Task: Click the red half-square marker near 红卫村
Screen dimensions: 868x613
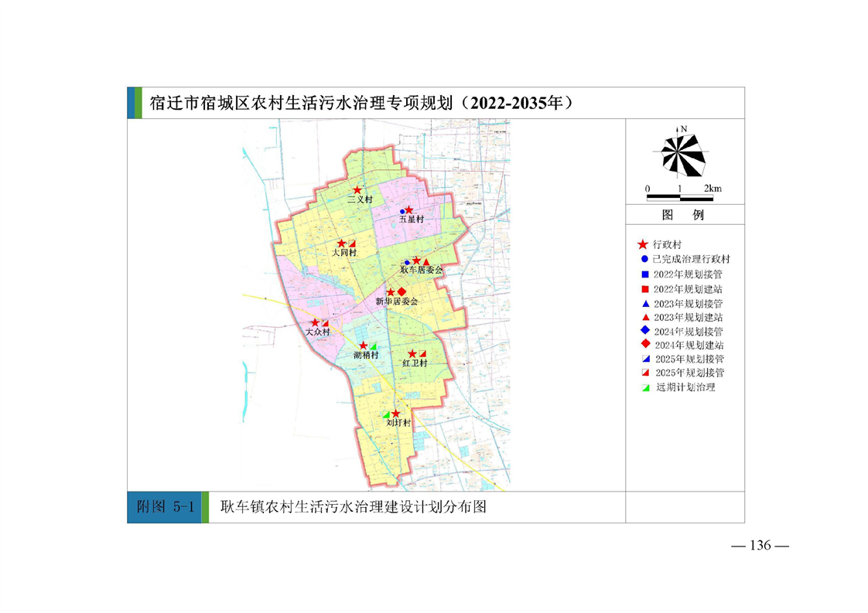Action: 422,353
